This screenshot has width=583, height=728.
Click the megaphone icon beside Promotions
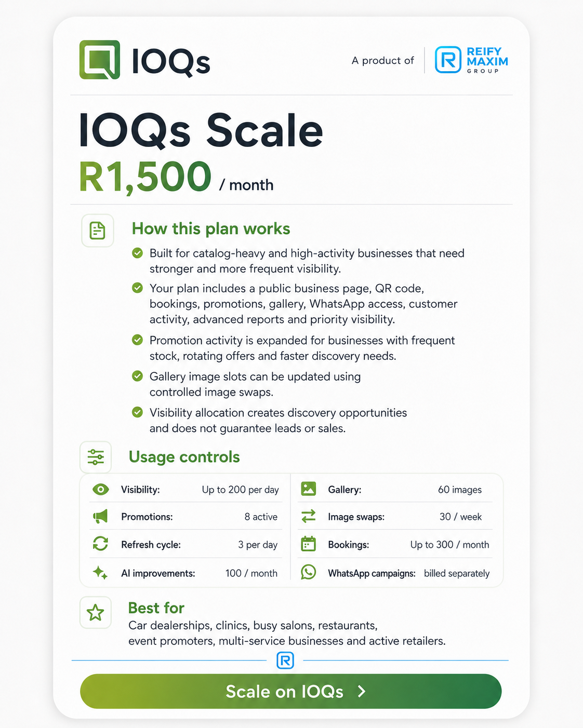pyautogui.click(x=100, y=516)
